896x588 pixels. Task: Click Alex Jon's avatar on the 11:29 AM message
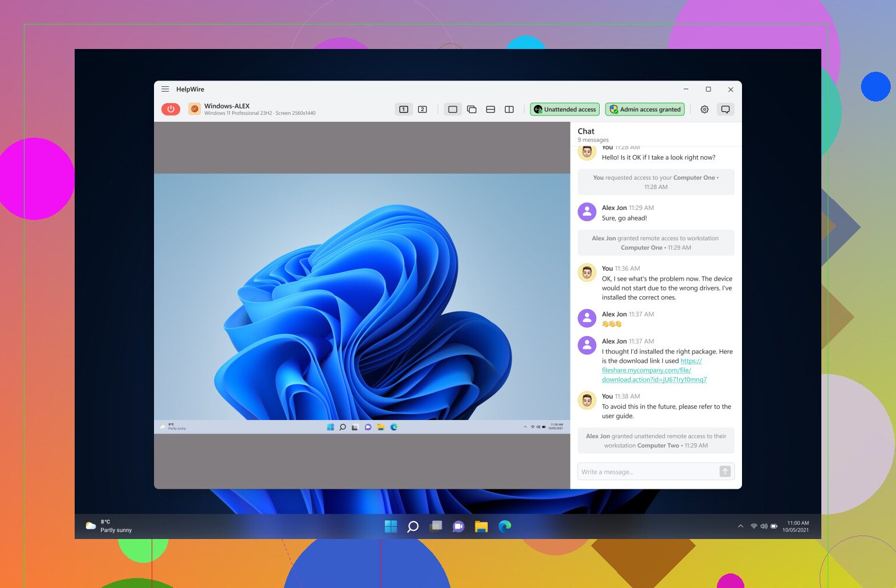click(587, 212)
